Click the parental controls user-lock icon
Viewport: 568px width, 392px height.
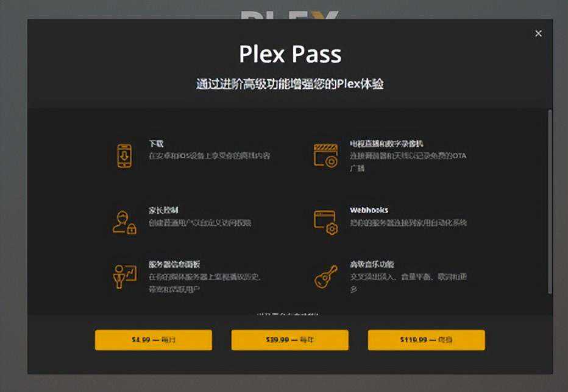(x=124, y=223)
